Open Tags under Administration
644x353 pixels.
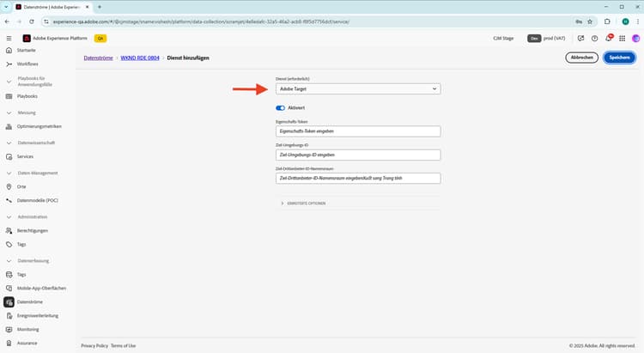tap(9, 245)
